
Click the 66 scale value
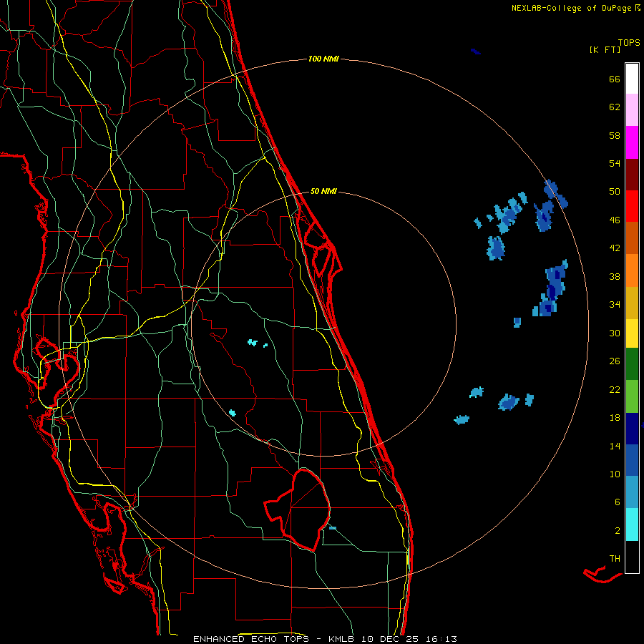615,79
